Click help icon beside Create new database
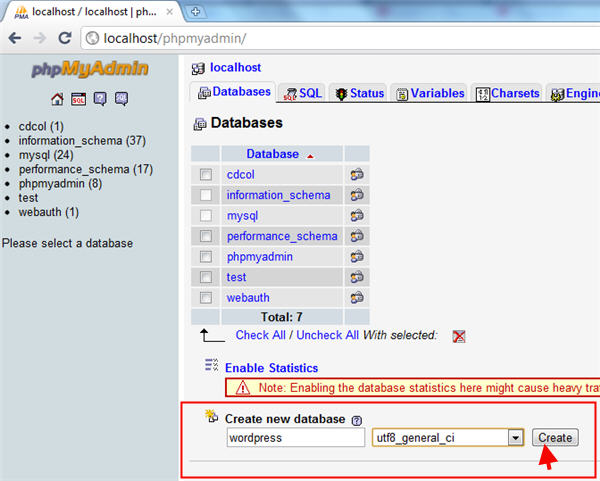The height and width of the screenshot is (481, 600). click(357, 421)
